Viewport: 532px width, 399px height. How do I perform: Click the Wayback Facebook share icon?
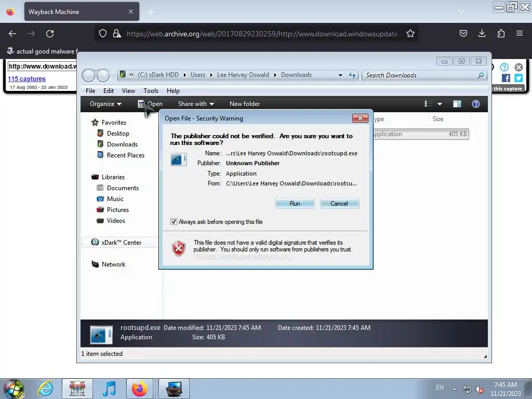(506, 78)
